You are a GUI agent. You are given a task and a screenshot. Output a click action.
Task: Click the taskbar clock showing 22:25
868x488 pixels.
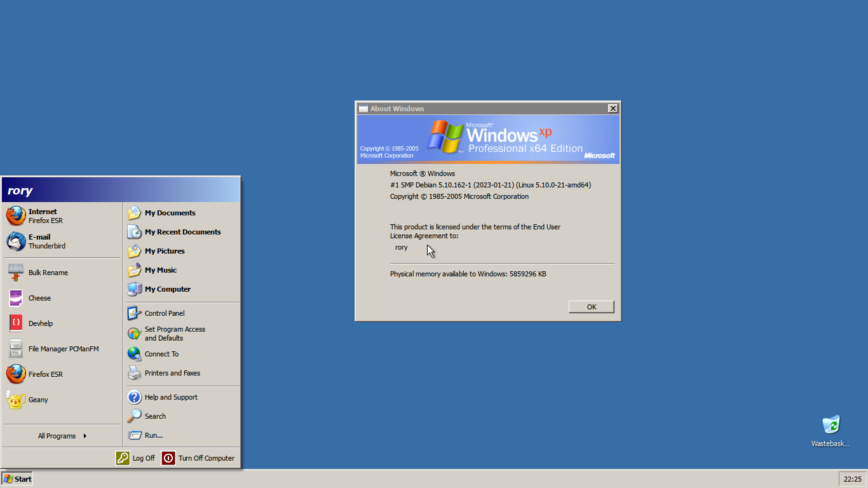coord(853,479)
